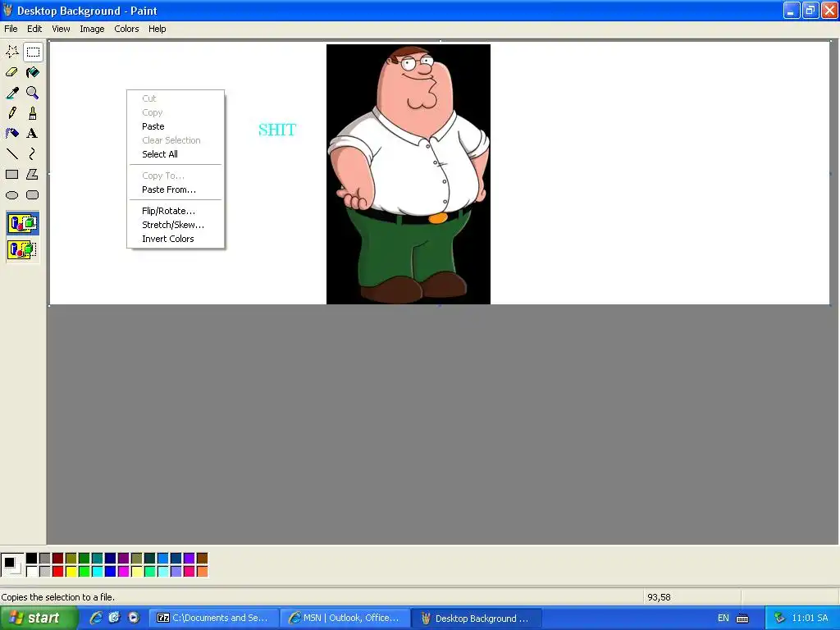This screenshot has height=630, width=840.
Task: Choose the Eraser tool
Action: tap(11, 72)
